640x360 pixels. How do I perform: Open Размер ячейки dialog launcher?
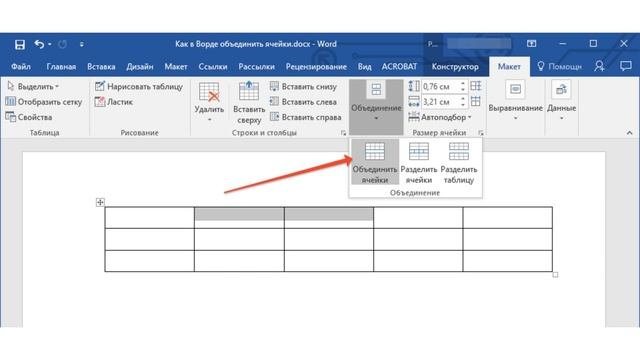point(481,133)
